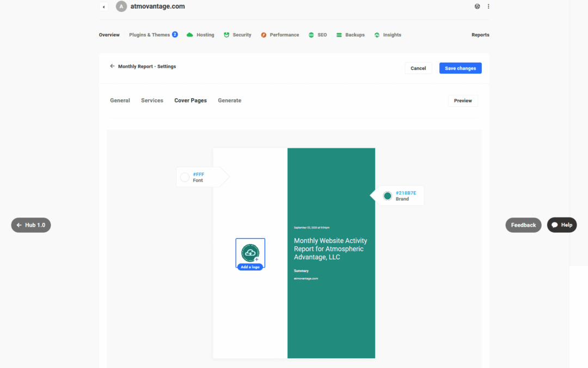Switch to the Generate tab

coord(230,101)
